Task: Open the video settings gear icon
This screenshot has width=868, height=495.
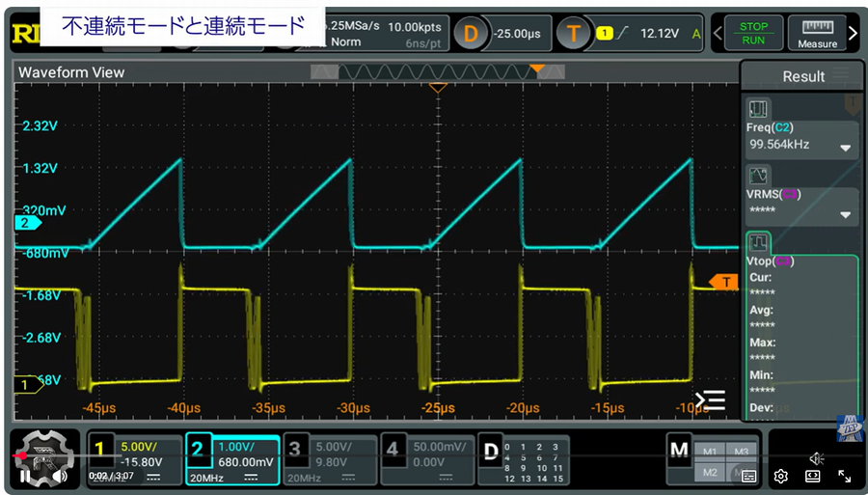Action: pyautogui.click(x=780, y=476)
